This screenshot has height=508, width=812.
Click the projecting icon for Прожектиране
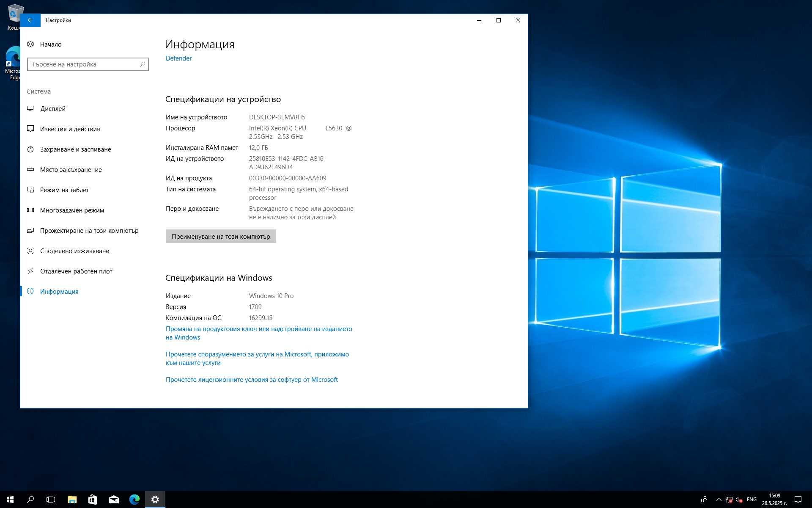coord(30,230)
